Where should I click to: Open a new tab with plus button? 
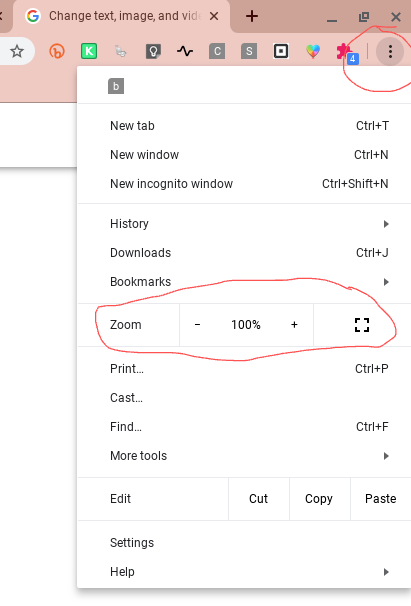point(252,16)
